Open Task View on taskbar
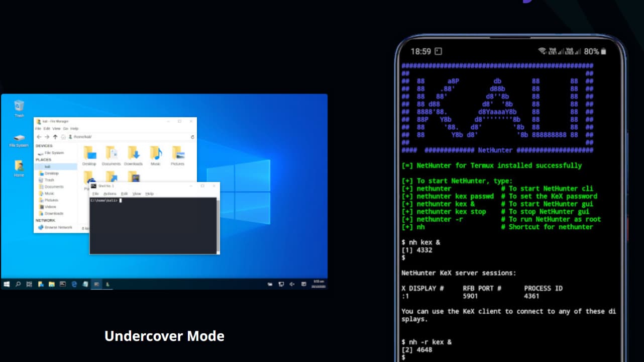 pyautogui.click(x=29, y=284)
